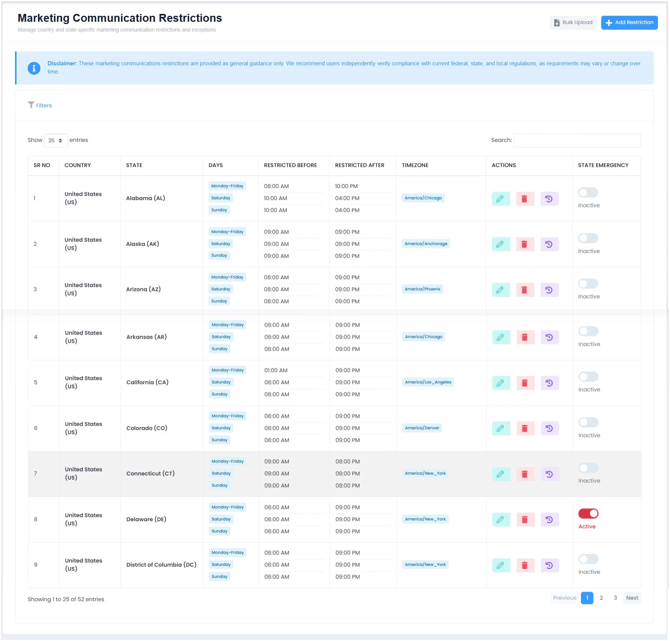Open history for Delaware (DE) row

[x=550, y=520]
